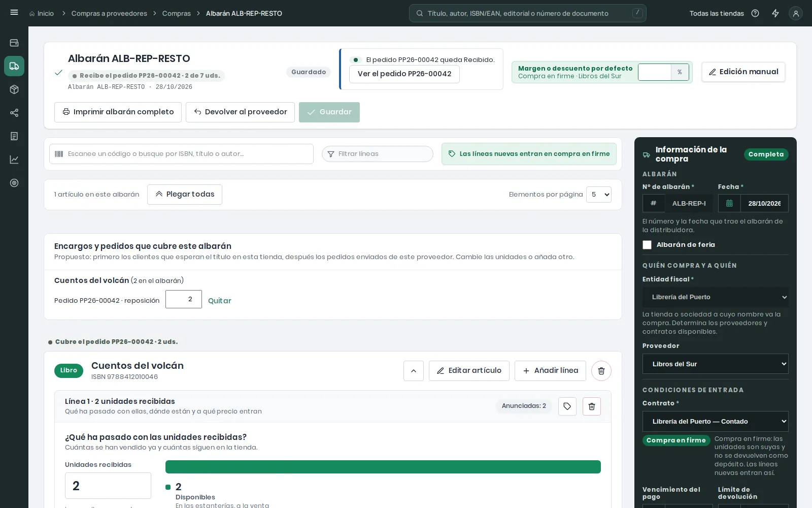
Task: Open the wallet icon in sidebar
Action: [14, 43]
